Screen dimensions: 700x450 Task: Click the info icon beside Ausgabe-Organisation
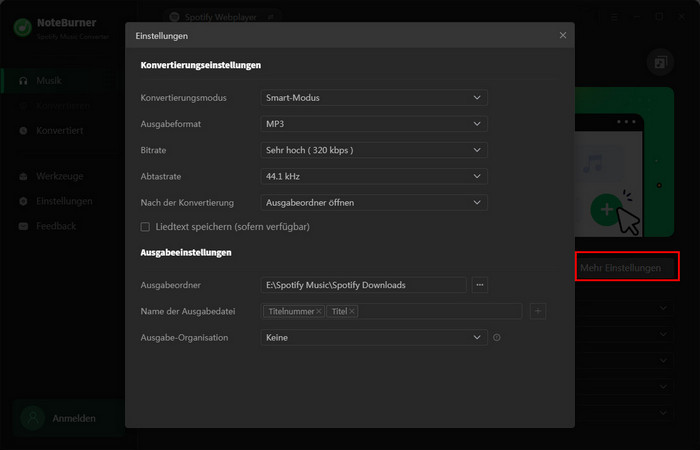[497, 338]
